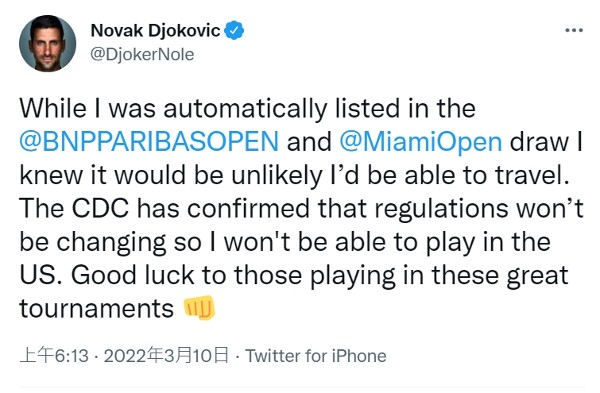Open Novak Djokovic's profile photo

coord(47,43)
